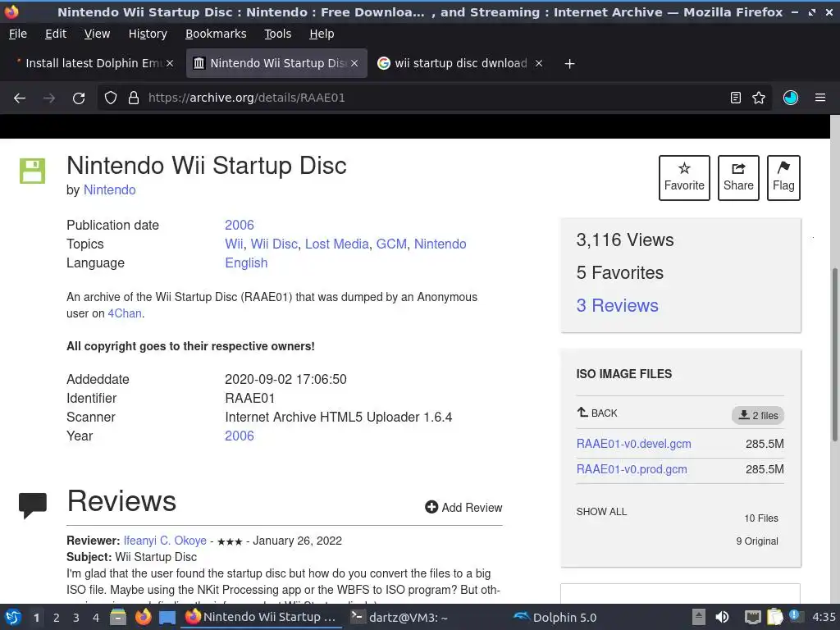The height and width of the screenshot is (630, 840).
Task: Click the blue show desktop icon in taskbar
Action: click(x=167, y=617)
